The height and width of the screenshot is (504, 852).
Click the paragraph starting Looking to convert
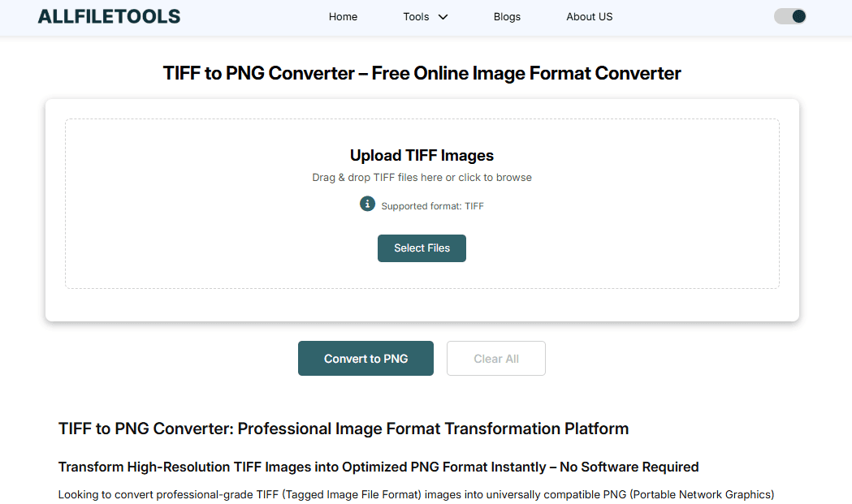[416, 494]
